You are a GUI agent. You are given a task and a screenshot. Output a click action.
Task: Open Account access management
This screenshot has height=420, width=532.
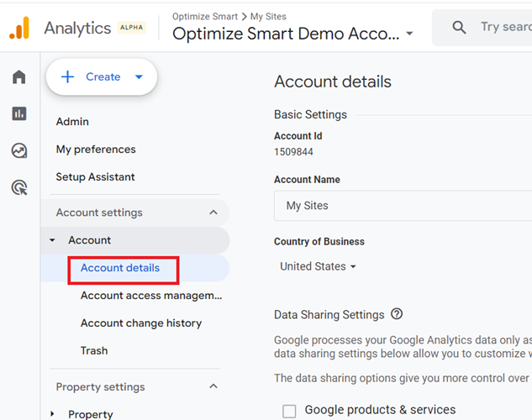click(x=151, y=296)
